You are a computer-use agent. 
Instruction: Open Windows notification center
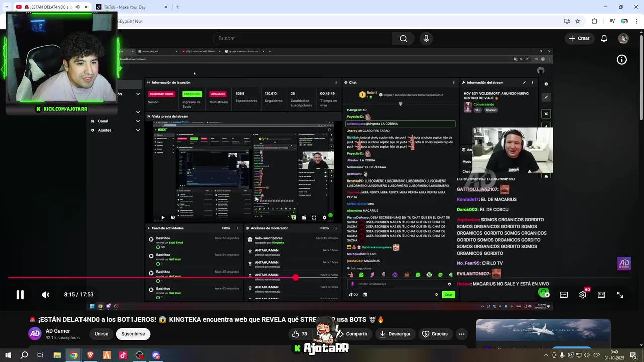[x=635, y=355]
